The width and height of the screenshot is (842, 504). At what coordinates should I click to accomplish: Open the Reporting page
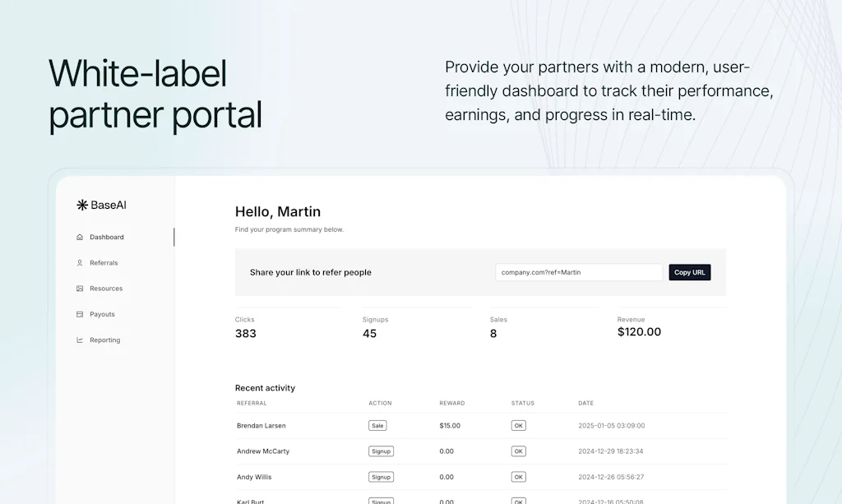(x=105, y=340)
